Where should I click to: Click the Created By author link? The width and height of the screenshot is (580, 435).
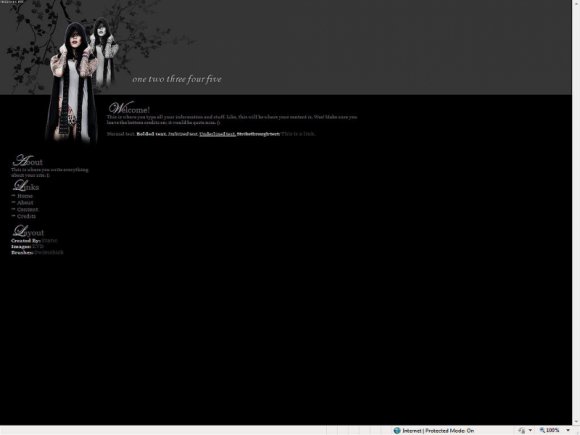pyautogui.click(x=50, y=240)
